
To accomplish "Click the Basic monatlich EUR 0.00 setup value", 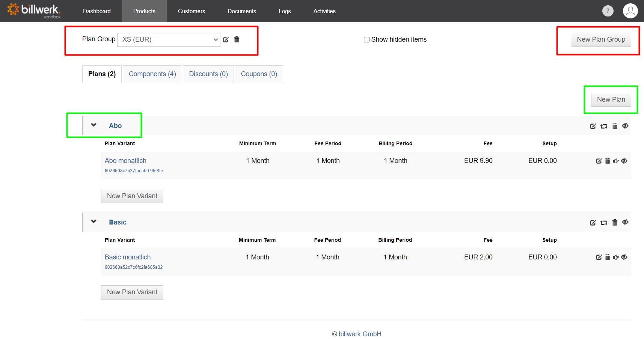I will pyautogui.click(x=542, y=257).
